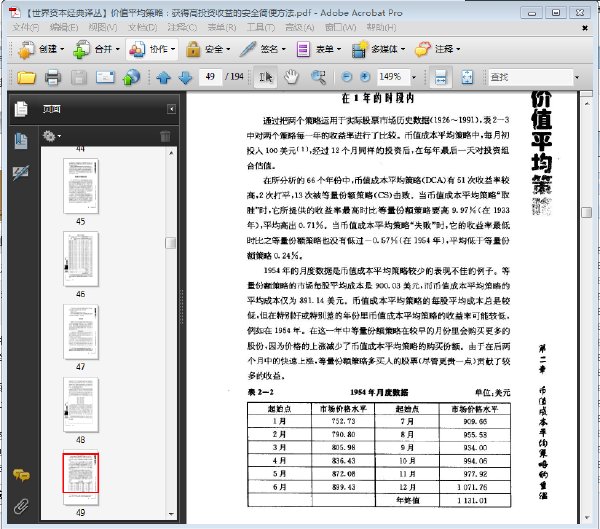Click the web upload globe icon

point(131,77)
